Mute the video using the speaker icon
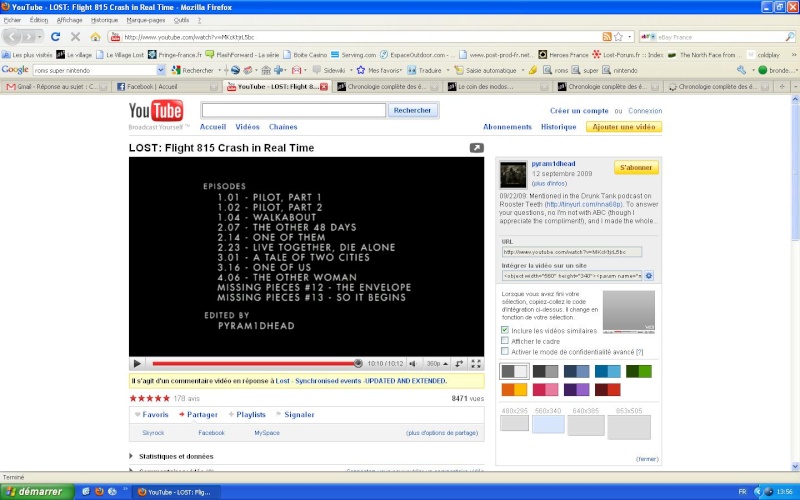Image resolution: width=800 pixels, height=500 pixels. point(413,363)
